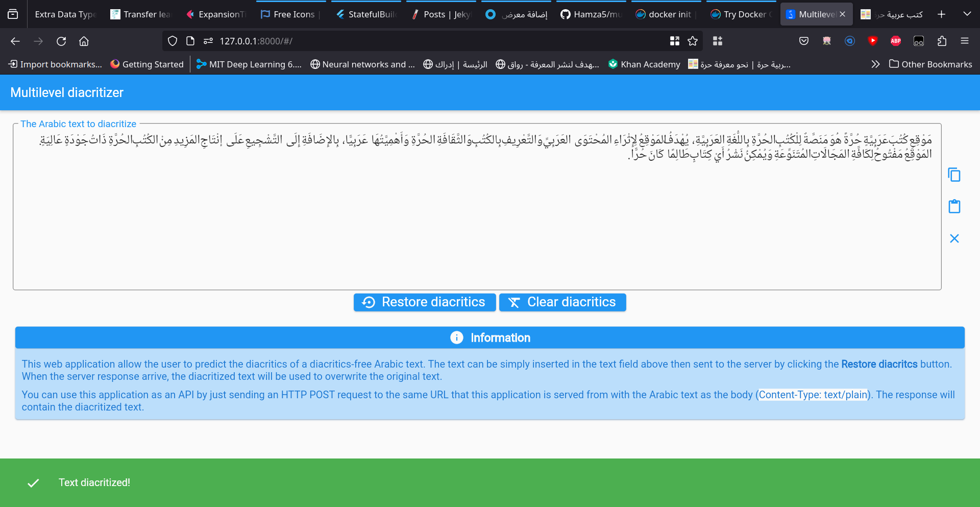Click the Information header info icon
The width and height of the screenshot is (980, 507).
pyautogui.click(x=457, y=337)
